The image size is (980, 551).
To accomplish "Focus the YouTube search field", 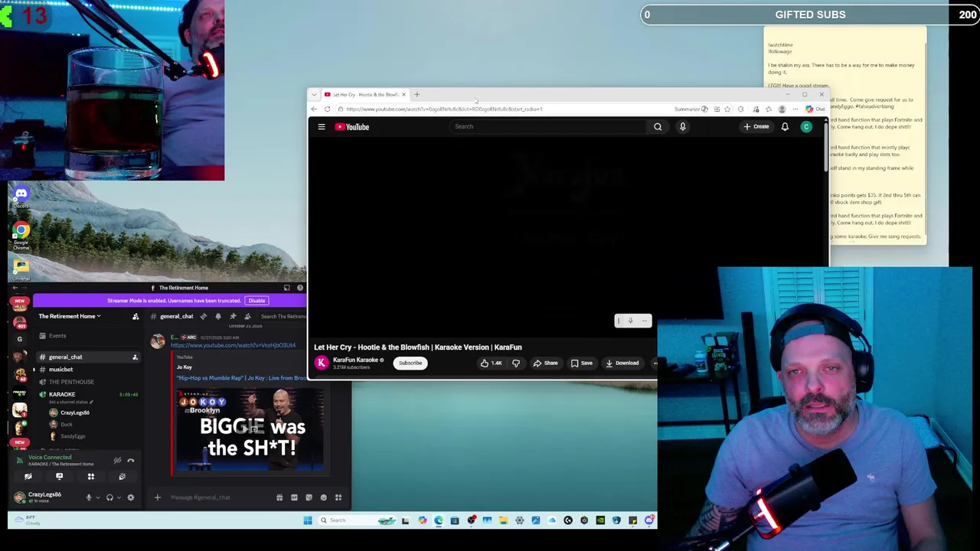I will pyautogui.click(x=547, y=127).
